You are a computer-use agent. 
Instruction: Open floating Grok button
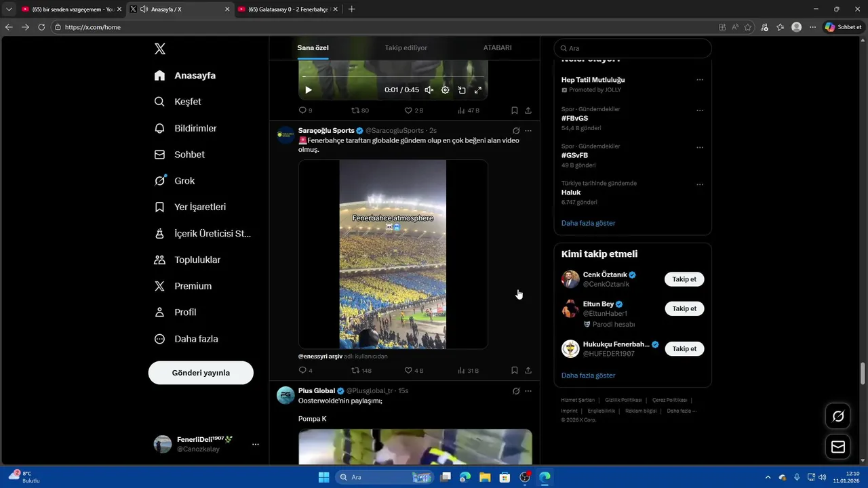pyautogui.click(x=838, y=416)
